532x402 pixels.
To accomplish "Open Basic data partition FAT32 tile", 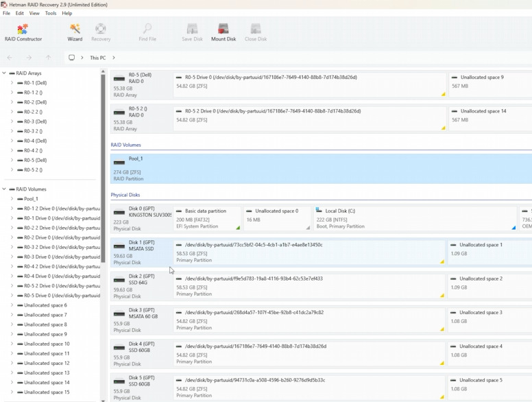I will coord(207,219).
